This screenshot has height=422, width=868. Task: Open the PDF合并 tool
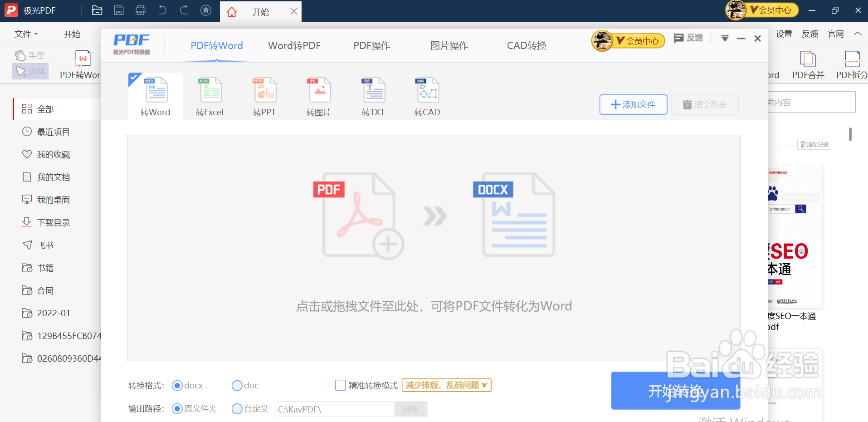pyautogui.click(x=807, y=64)
